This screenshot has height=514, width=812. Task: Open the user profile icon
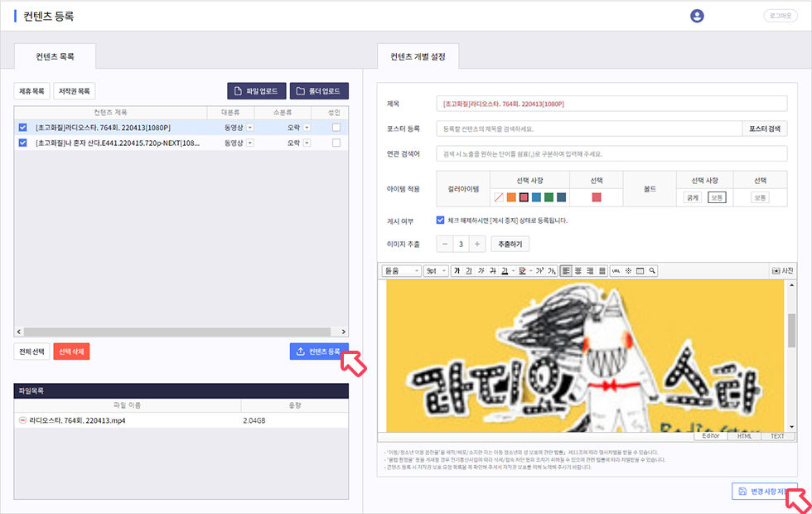(x=697, y=16)
